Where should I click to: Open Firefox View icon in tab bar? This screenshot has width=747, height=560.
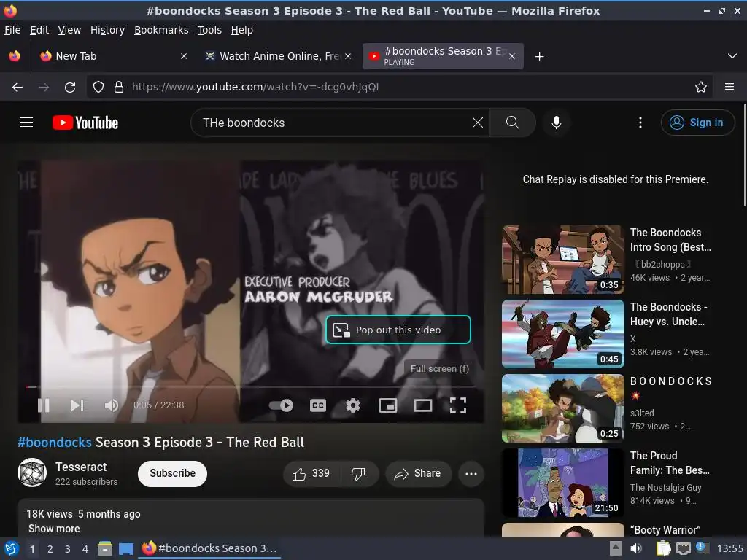click(x=15, y=56)
